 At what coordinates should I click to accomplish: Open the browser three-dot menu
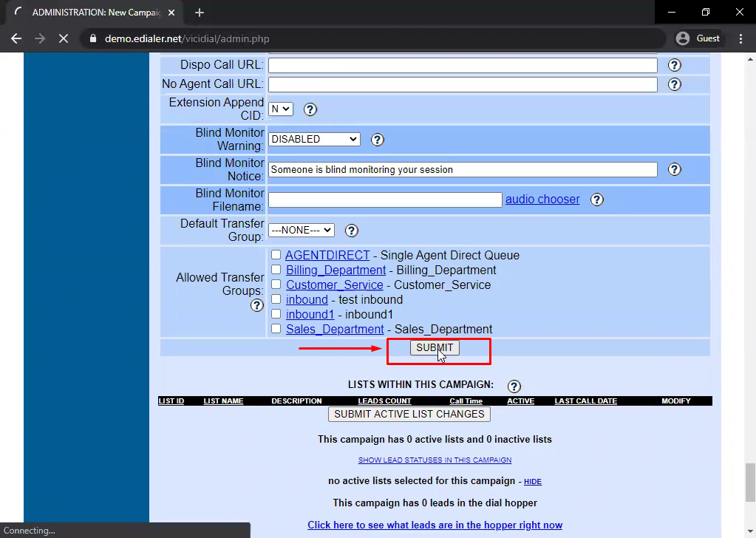tap(741, 38)
